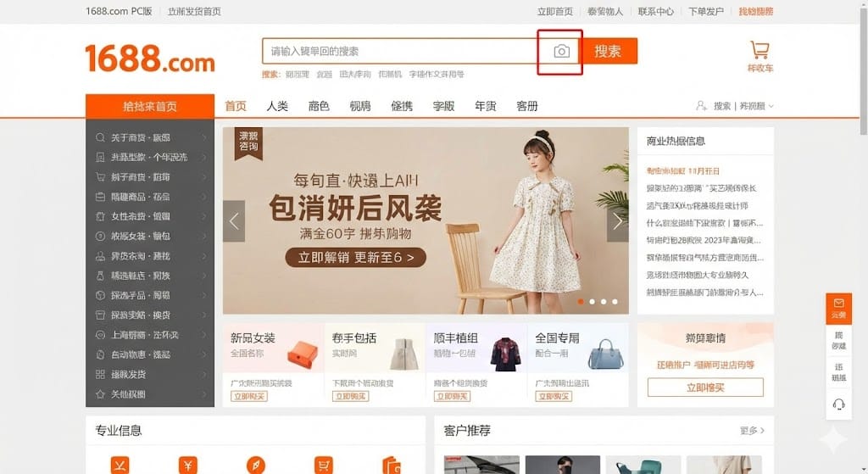Click the four-square grid icon in the sidebar
The height and width of the screenshot is (474, 868).
[100, 374]
